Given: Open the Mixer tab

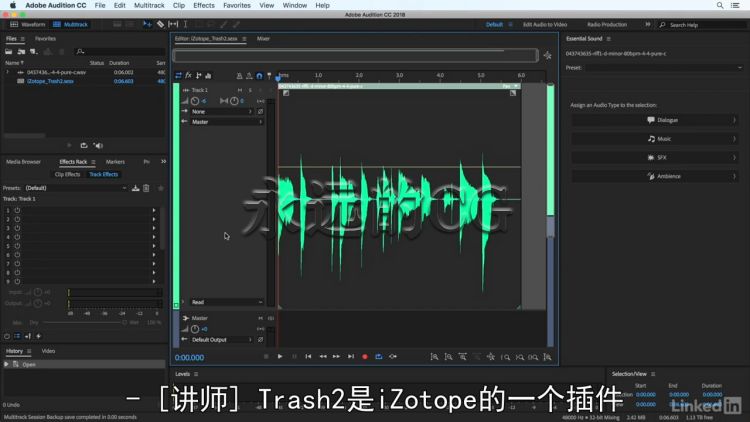Looking at the screenshot, I should point(263,38).
